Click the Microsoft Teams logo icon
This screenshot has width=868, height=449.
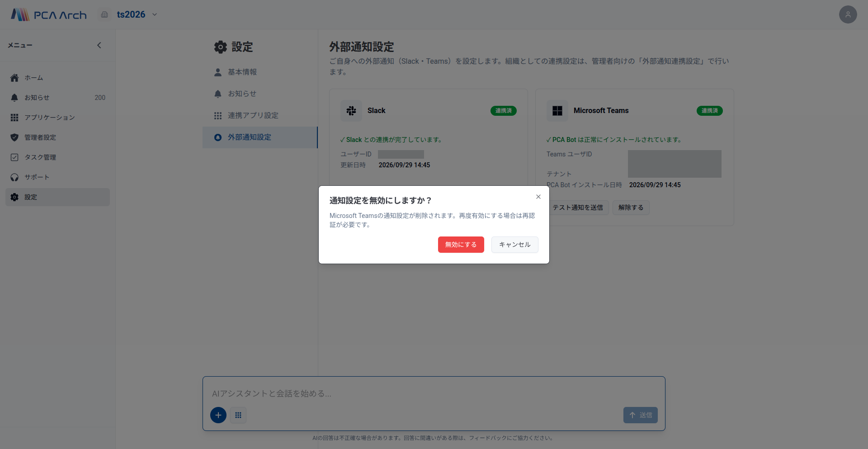[x=557, y=111]
